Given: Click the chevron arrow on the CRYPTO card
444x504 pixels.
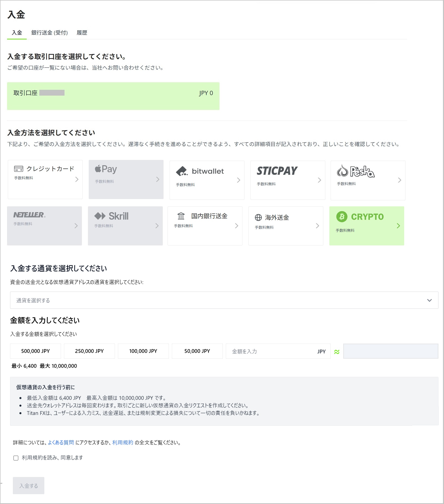Looking at the screenshot, I should [x=398, y=226].
